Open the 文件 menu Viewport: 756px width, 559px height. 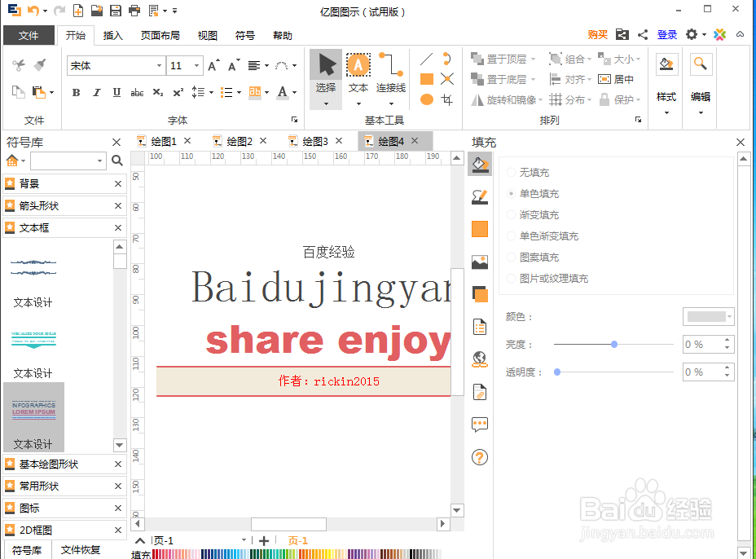(29, 35)
